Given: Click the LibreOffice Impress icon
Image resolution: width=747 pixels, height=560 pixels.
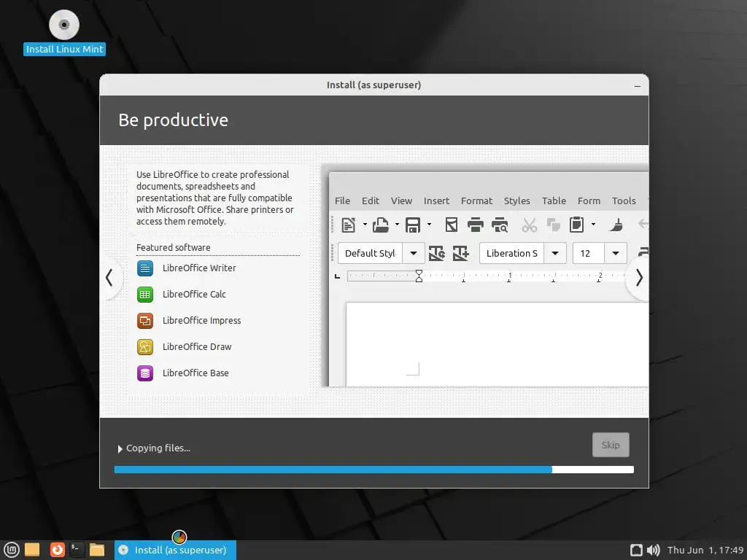Looking at the screenshot, I should pos(145,321).
